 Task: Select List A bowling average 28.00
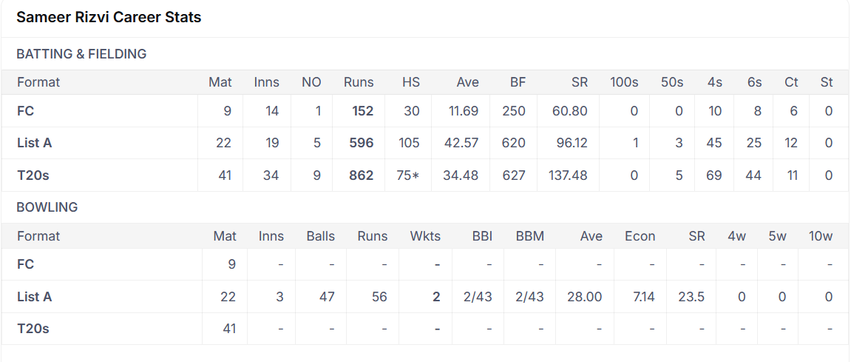point(584,297)
